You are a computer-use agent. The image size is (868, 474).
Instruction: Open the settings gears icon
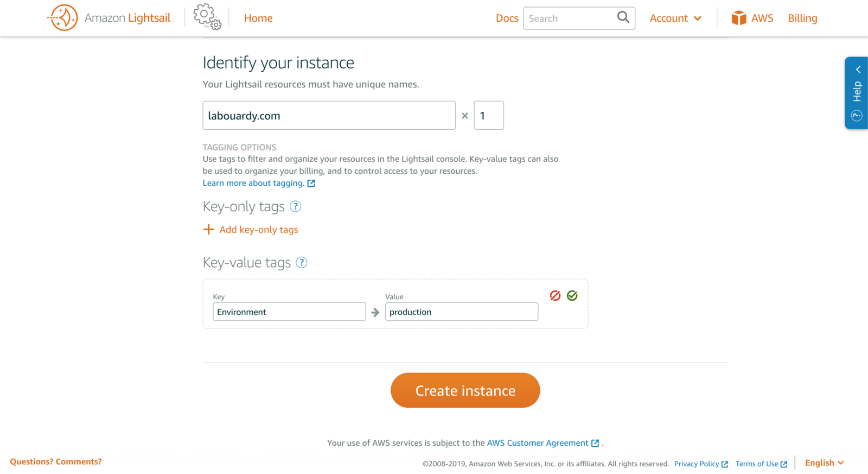(x=207, y=17)
